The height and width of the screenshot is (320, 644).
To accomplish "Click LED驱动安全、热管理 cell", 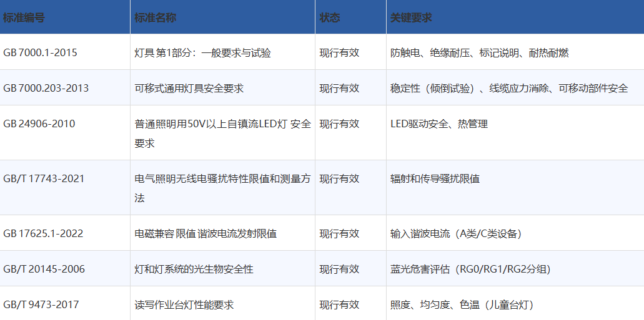I will click(515, 133).
